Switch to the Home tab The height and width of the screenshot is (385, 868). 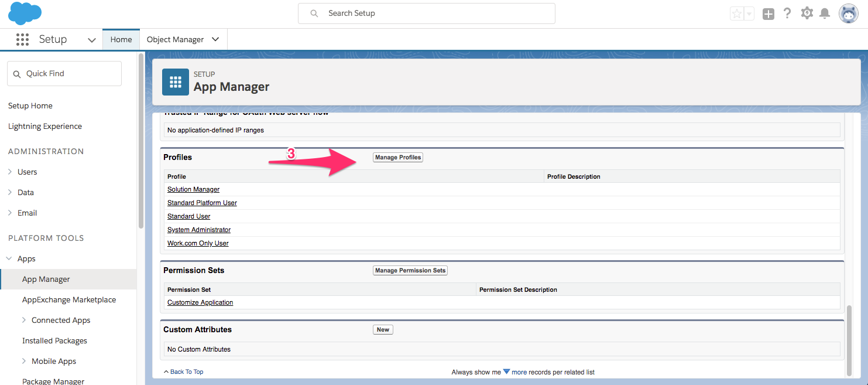click(121, 39)
